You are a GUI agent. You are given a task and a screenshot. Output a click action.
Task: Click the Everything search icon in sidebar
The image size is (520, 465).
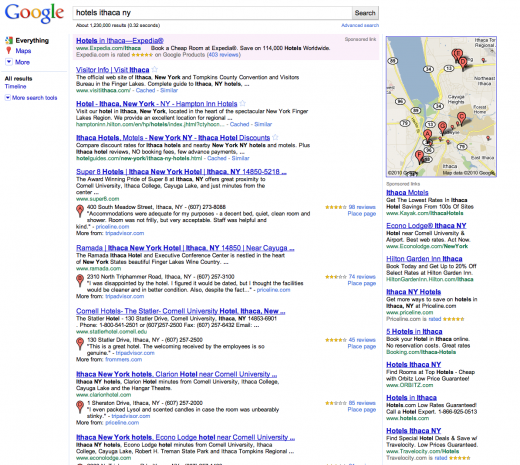pos(9,40)
